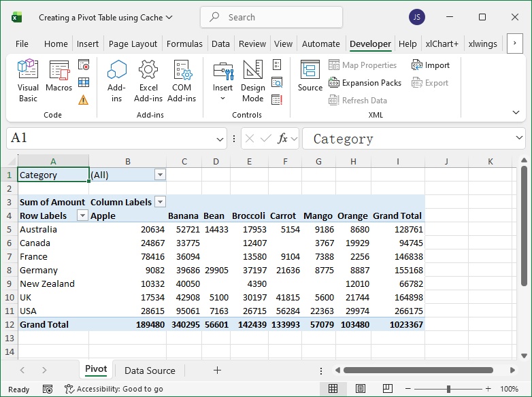
Task: Open the Category filter dropdown
Action: (160, 175)
